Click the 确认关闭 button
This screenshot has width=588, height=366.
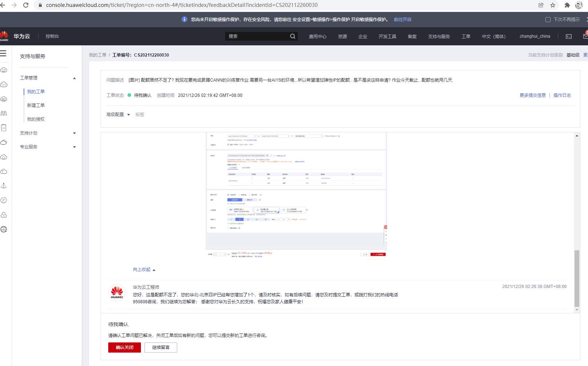(125, 348)
